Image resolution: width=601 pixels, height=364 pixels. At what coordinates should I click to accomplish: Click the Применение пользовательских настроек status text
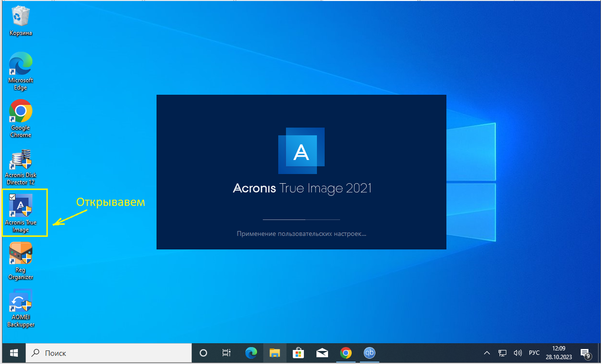pyautogui.click(x=302, y=233)
